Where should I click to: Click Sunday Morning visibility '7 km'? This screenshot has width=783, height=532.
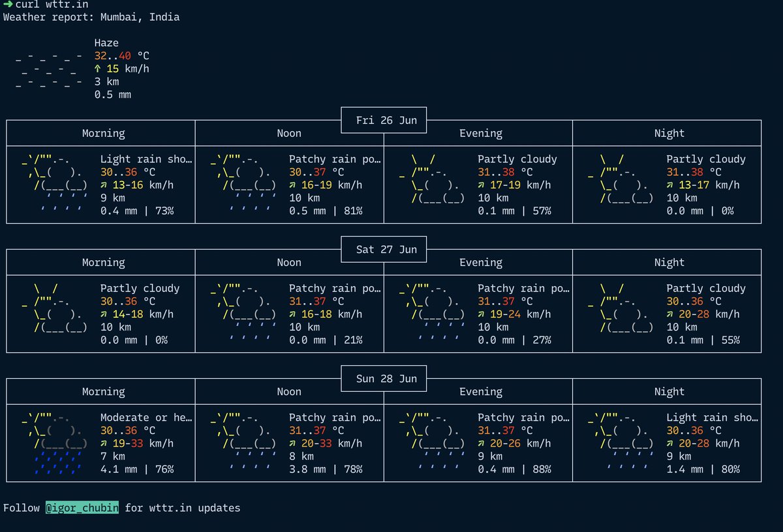click(x=113, y=456)
